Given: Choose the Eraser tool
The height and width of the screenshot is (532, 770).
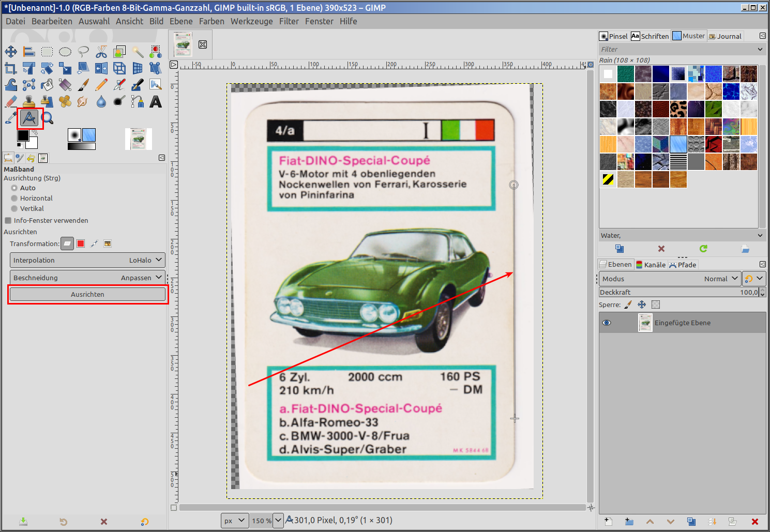Looking at the screenshot, I should (x=10, y=102).
